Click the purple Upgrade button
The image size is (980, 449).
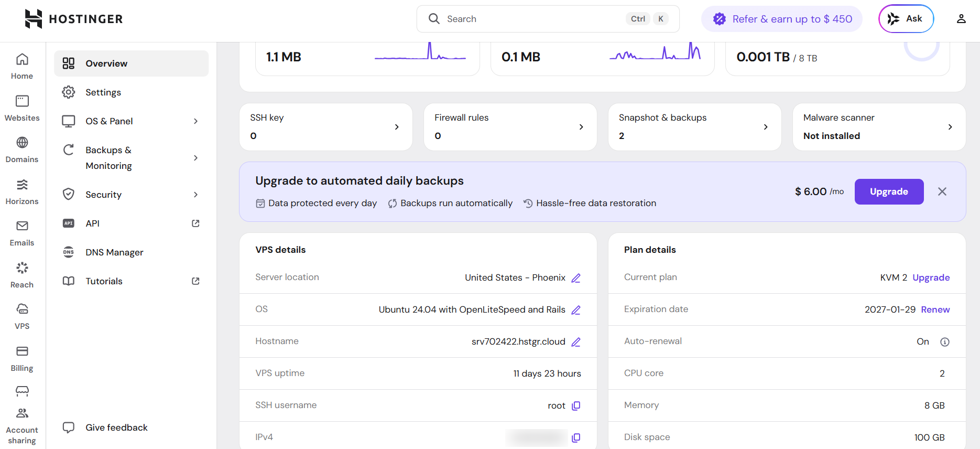click(x=889, y=191)
